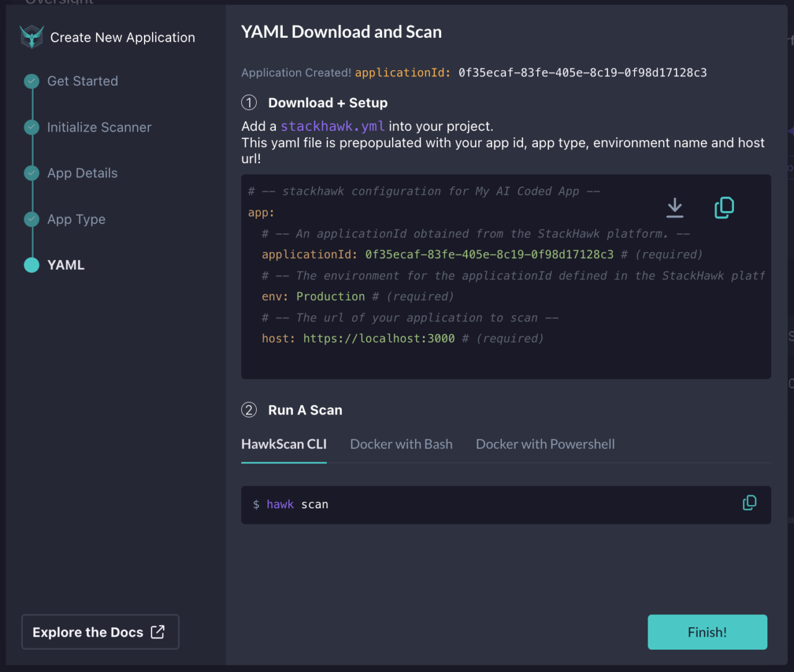Copy the hawk scan command
794x672 pixels.
[x=749, y=503]
